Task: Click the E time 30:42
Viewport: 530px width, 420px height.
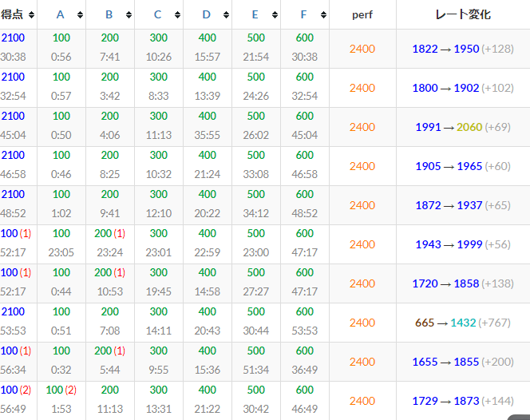Action: (256, 409)
